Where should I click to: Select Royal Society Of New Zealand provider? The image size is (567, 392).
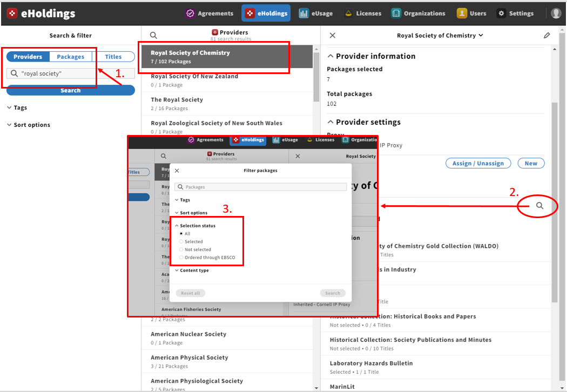tap(227, 80)
